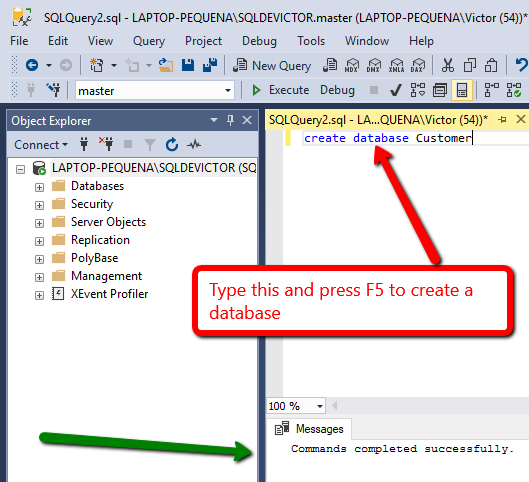The height and width of the screenshot is (482, 529).
Task: Open the Connect dropdown in Object Explorer
Action: [40, 145]
